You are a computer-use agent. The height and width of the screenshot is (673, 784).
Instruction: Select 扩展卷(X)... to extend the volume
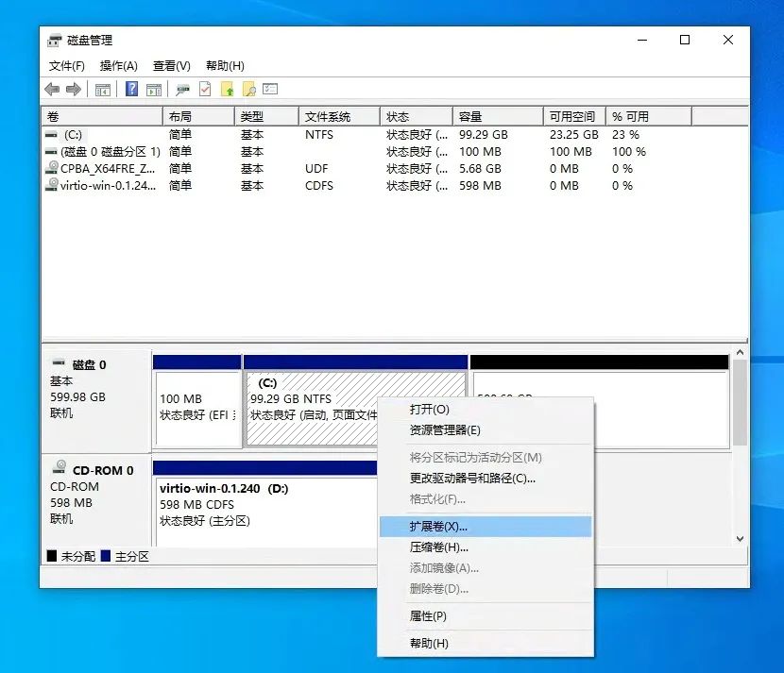pyautogui.click(x=485, y=527)
